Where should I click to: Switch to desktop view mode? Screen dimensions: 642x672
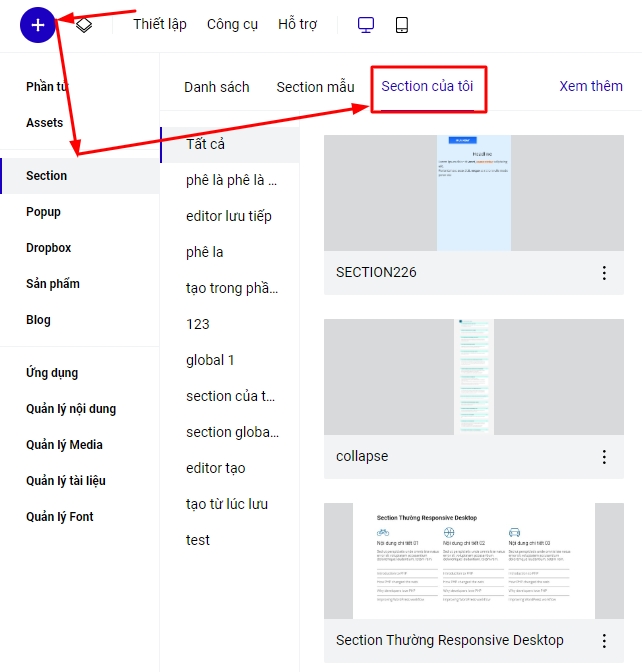tap(366, 25)
